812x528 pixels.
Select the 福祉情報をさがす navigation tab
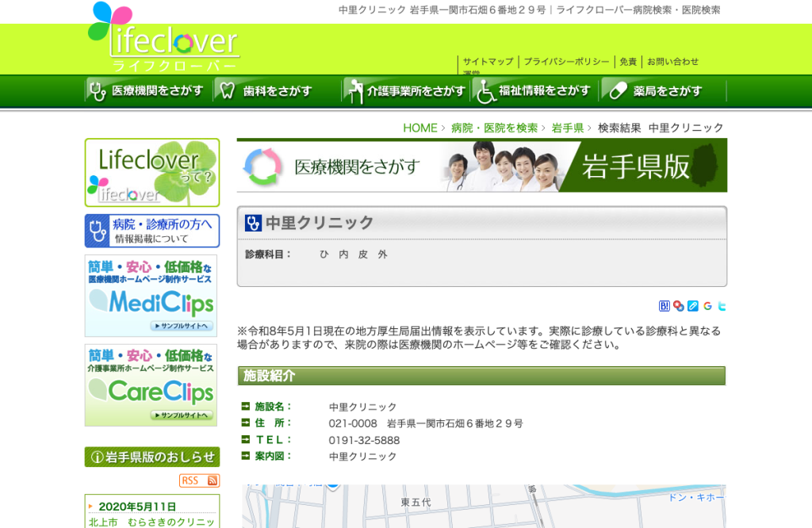[535, 91]
